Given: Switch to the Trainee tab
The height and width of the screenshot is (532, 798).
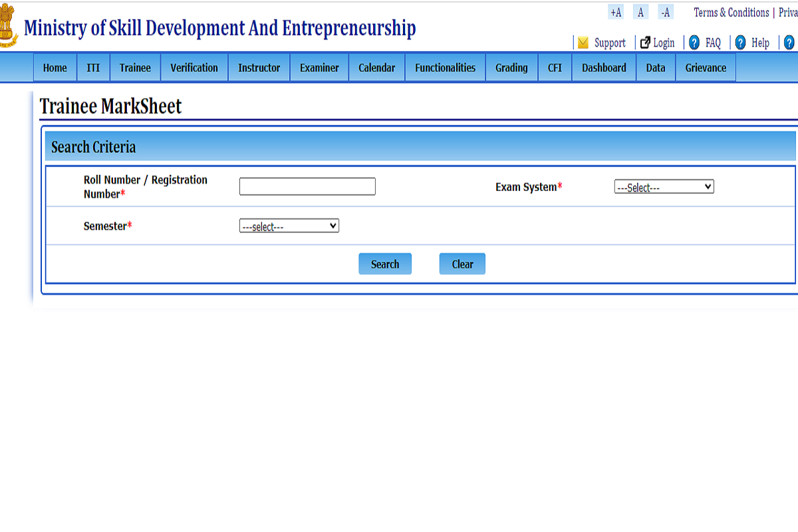Looking at the screenshot, I should pos(135,67).
